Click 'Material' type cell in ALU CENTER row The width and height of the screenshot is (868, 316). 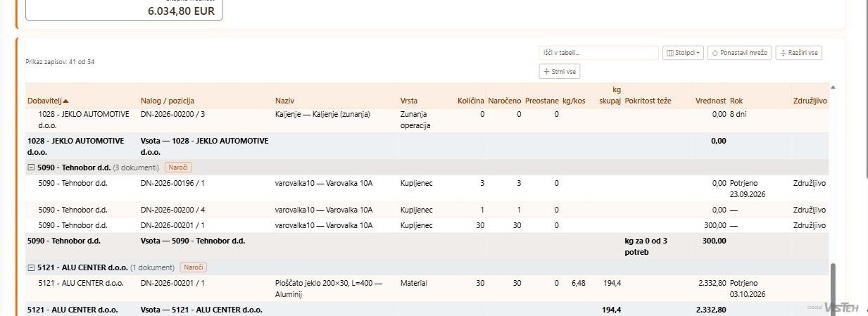tap(414, 283)
